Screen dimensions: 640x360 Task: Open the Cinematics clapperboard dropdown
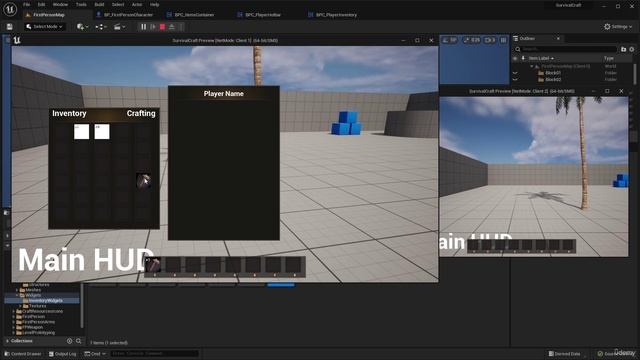point(120,27)
